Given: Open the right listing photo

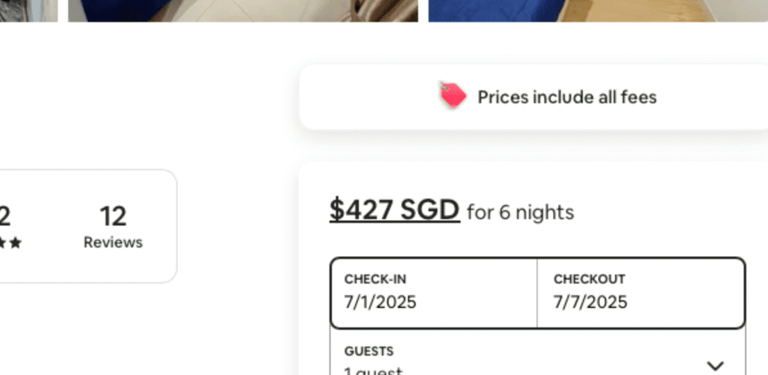Looking at the screenshot, I should coord(598,11).
